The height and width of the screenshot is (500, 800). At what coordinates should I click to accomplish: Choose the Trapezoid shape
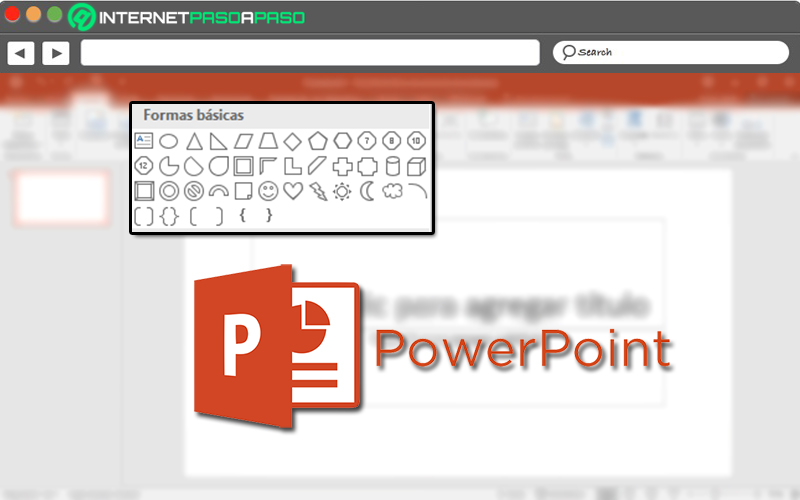coord(268,141)
